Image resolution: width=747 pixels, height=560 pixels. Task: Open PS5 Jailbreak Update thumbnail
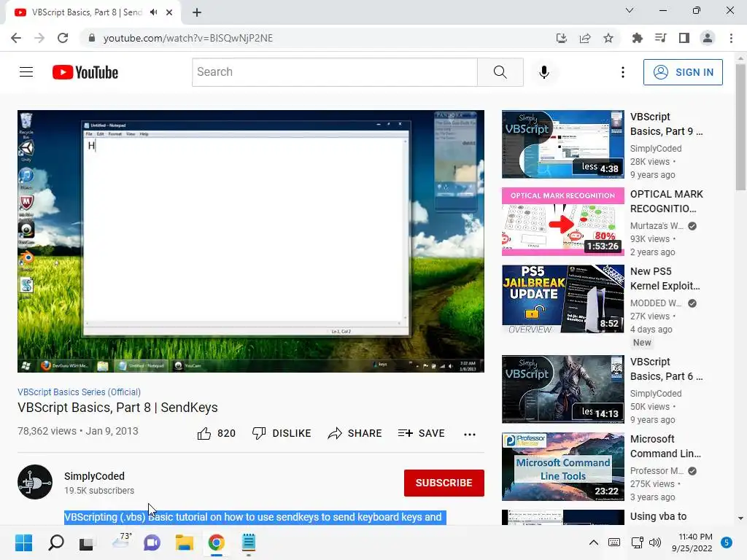point(562,298)
